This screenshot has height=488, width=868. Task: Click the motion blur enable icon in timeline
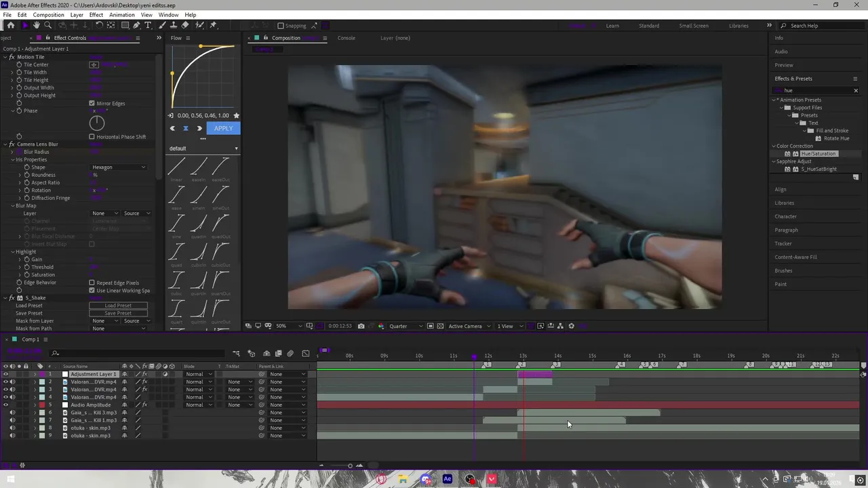(x=290, y=354)
